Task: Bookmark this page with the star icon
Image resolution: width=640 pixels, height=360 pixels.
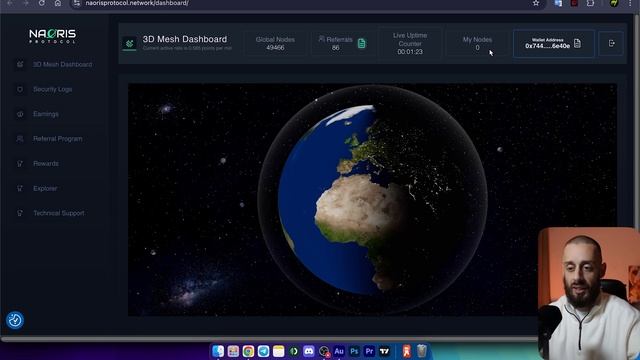Action: coord(536,3)
